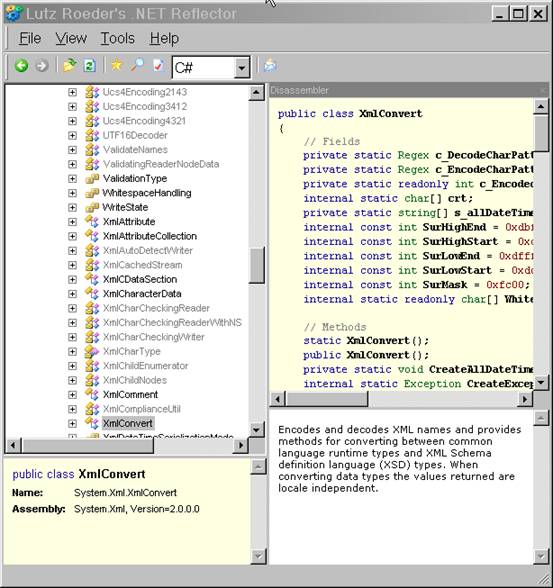The height and width of the screenshot is (588, 553).
Task: Expand the WhitespaceHandling node
Action: click(x=72, y=193)
